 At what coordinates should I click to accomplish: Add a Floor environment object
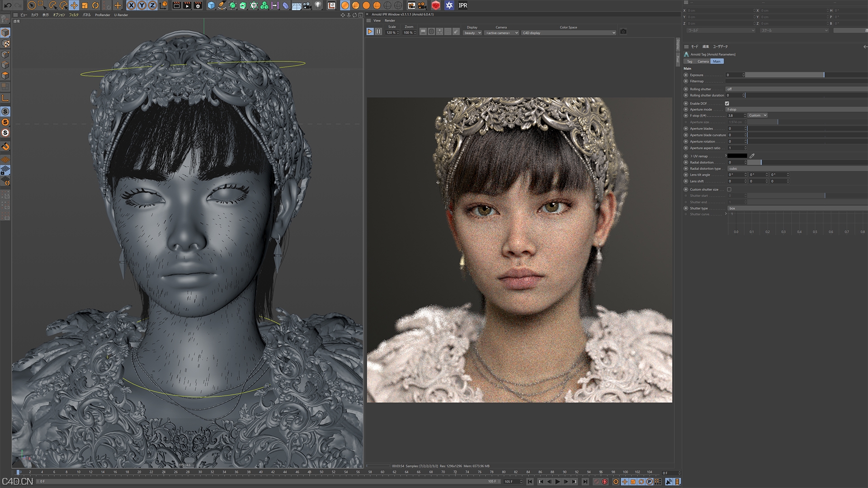297,5
